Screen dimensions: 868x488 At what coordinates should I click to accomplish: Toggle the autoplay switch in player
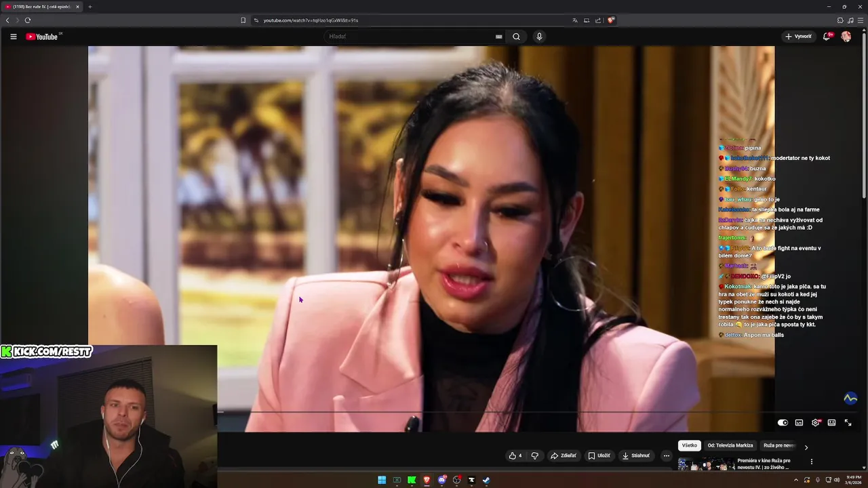(783, 422)
